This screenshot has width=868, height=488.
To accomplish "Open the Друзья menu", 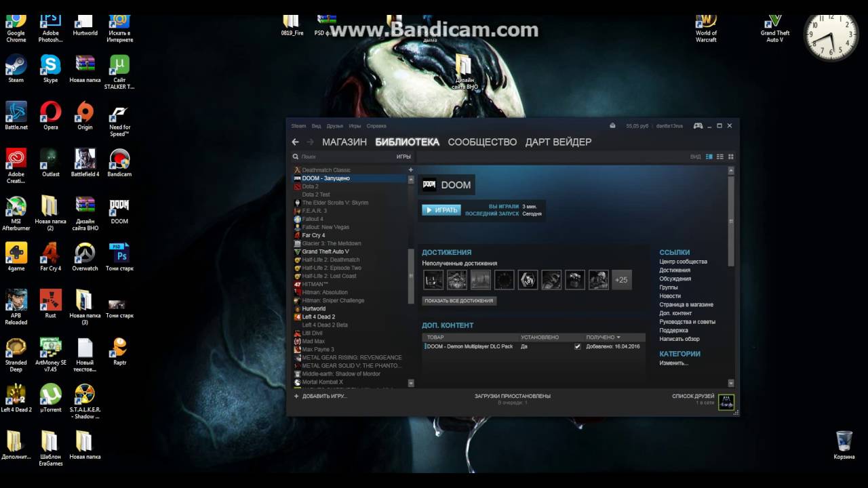I will tap(335, 126).
